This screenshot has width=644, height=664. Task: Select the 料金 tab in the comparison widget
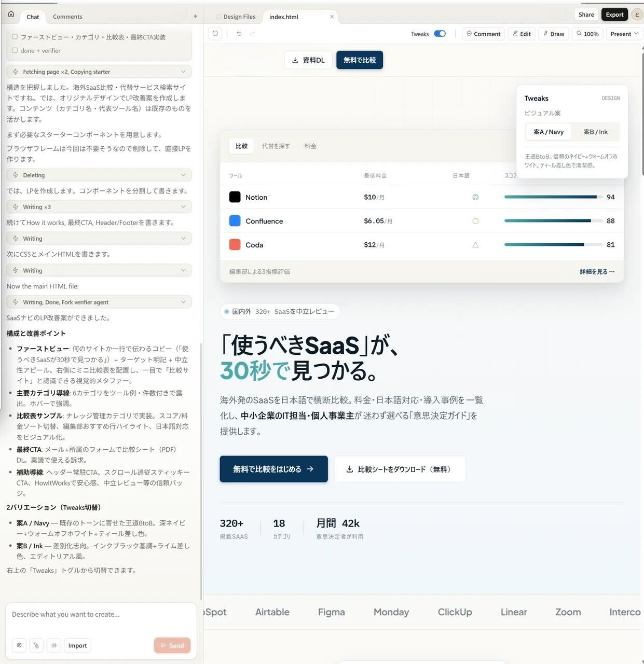[x=310, y=146]
